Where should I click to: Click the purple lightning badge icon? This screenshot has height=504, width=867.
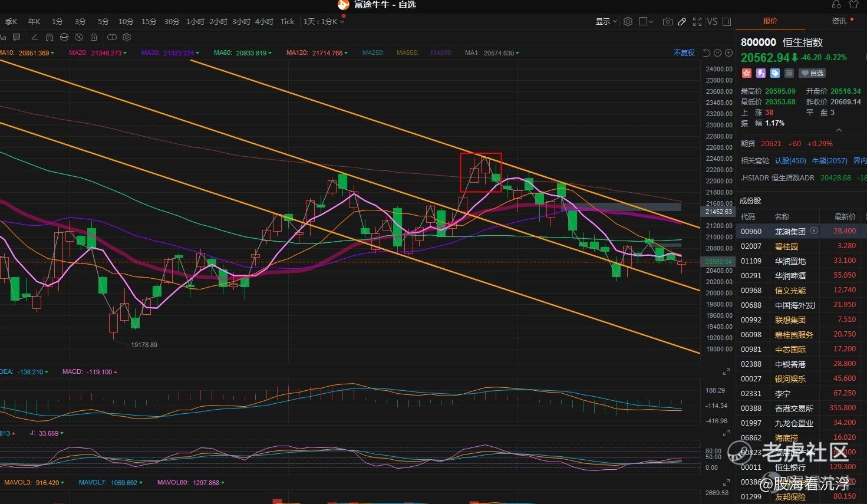click(761, 73)
